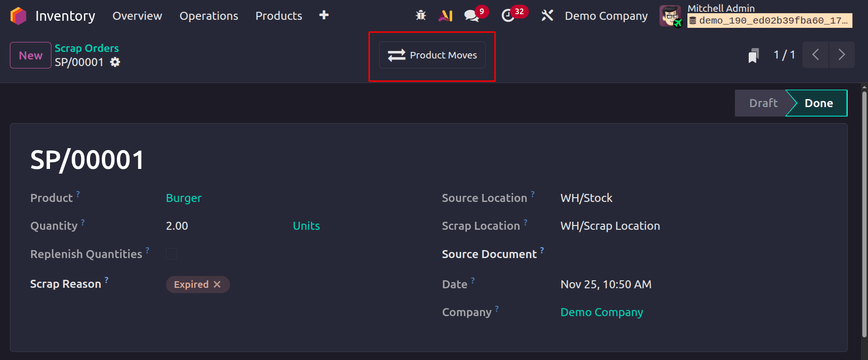
Task: Open the debug bug icon menu
Action: click(x=421, y=16)
